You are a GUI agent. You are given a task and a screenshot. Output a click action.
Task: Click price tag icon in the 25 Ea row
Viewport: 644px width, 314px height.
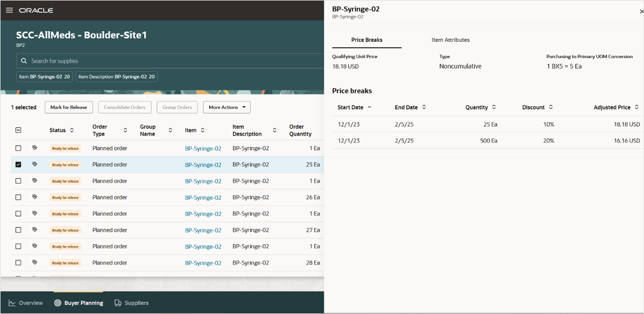click(35, 164)
